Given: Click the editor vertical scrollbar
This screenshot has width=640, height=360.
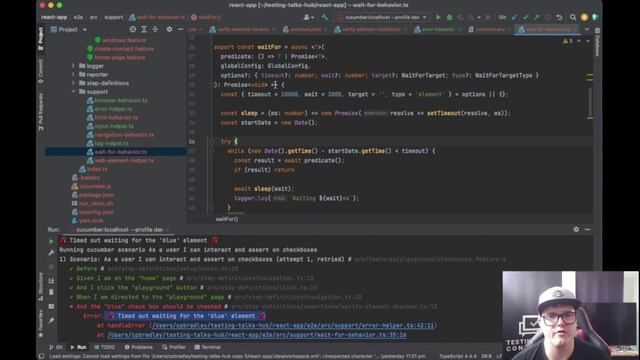Looking at the screenshot, I should click(x=590, y=102).
